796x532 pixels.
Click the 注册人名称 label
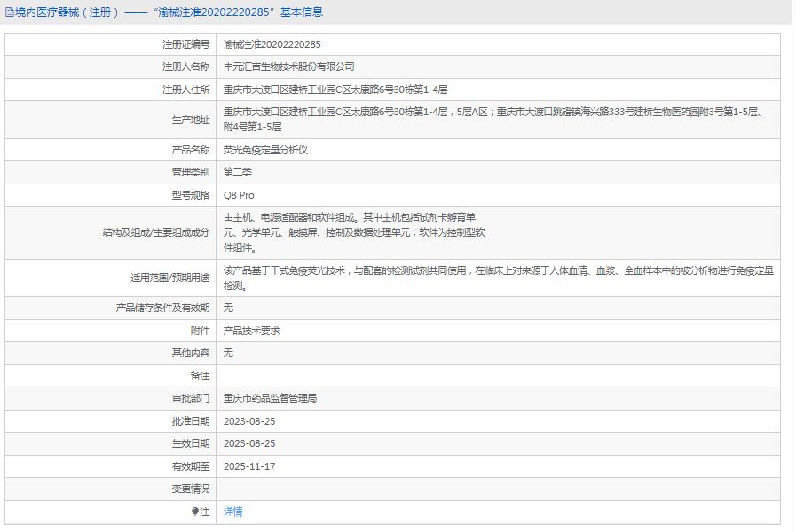[185, 67]
